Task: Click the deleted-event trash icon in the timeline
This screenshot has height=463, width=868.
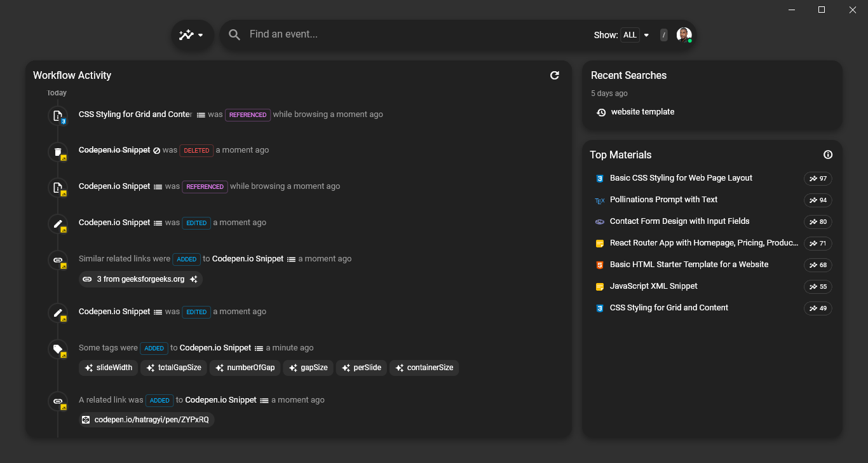Action: (x=58, y=152)
